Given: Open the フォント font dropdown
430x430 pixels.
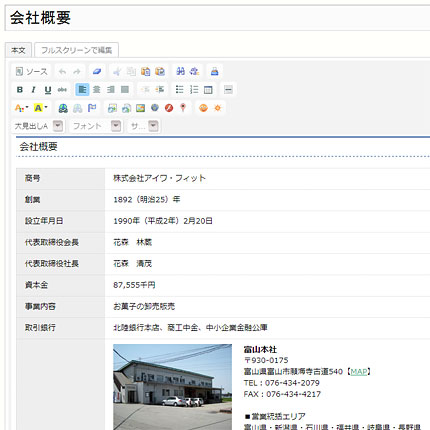Looking at the screenshot, I should (x=96, y=126).
